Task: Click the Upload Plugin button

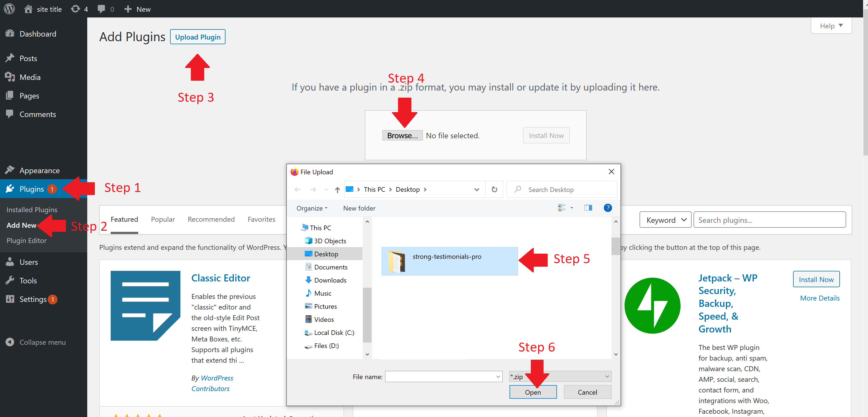Action: coord(197,37)
